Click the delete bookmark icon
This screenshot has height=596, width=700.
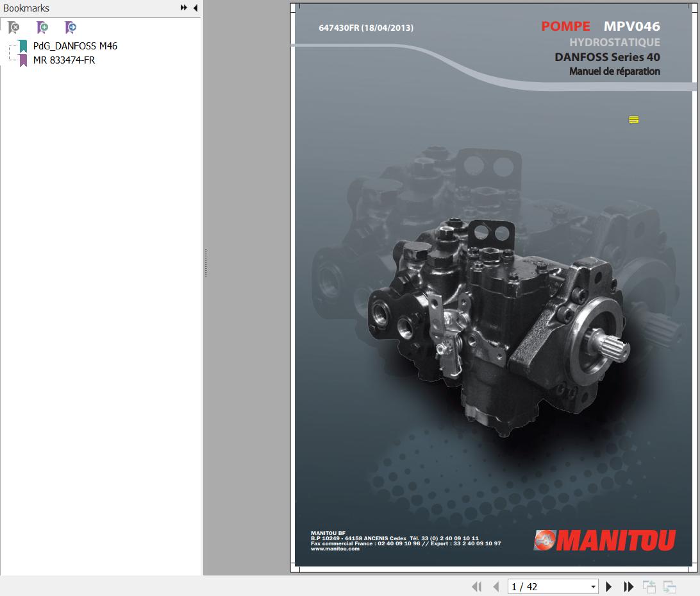pyautogui.click(x=14, y=28)
